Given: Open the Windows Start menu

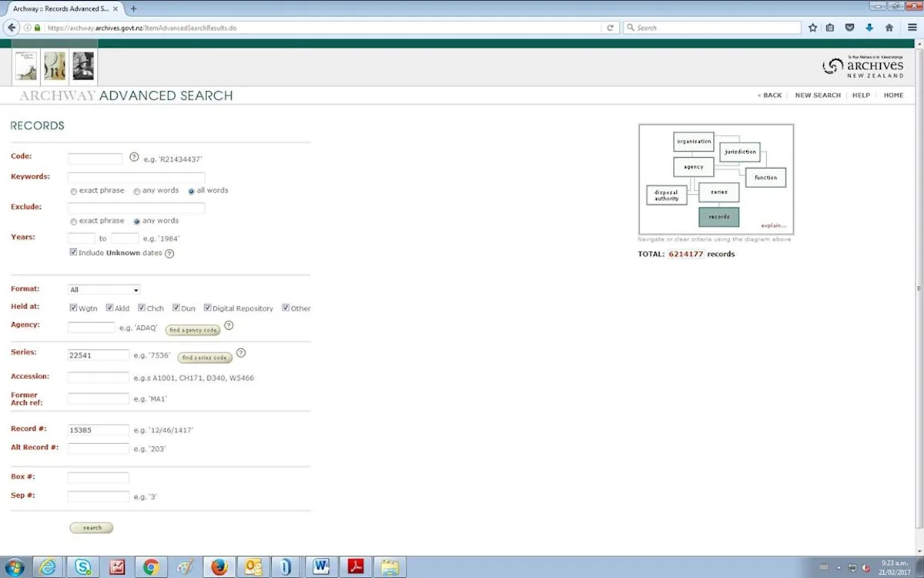Looking at the screenshot, I should point(14,567).
